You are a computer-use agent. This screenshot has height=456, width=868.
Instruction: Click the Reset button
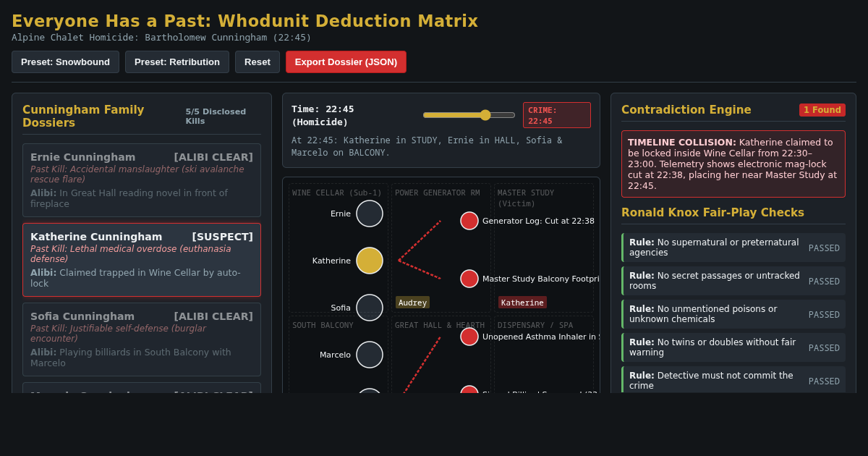click(258, 62)
